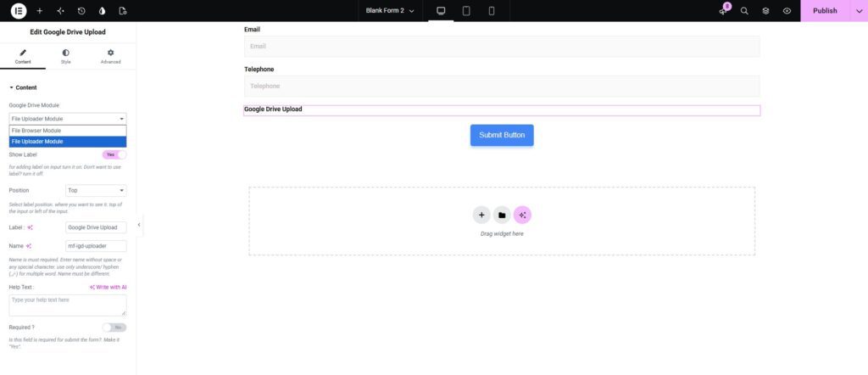Click the pink AI builder circle icon

click(522, 215)
